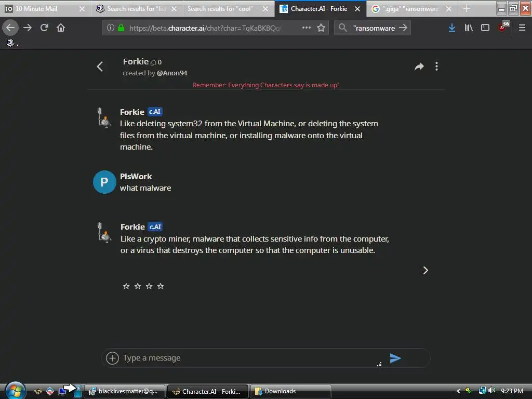
Task: Open a new tab with the plus button
Action: point(467,9)
